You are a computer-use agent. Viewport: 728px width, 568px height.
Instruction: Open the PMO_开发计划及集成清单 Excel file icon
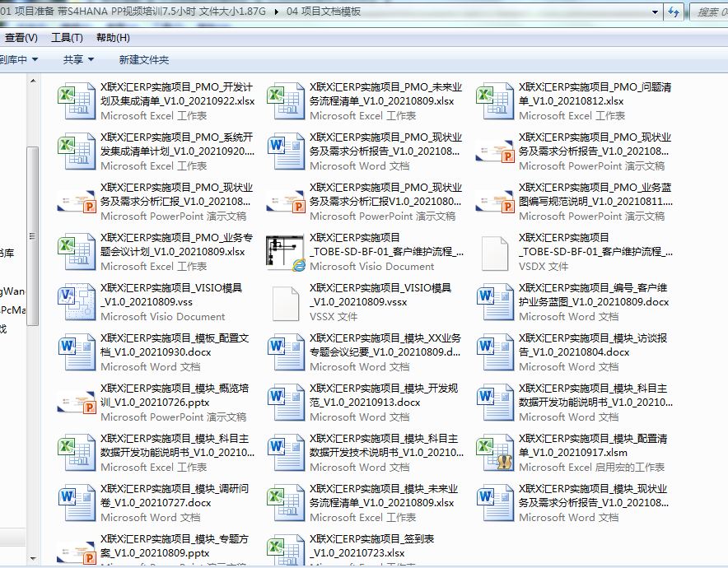pyautogui.click(x=77, y=100)
